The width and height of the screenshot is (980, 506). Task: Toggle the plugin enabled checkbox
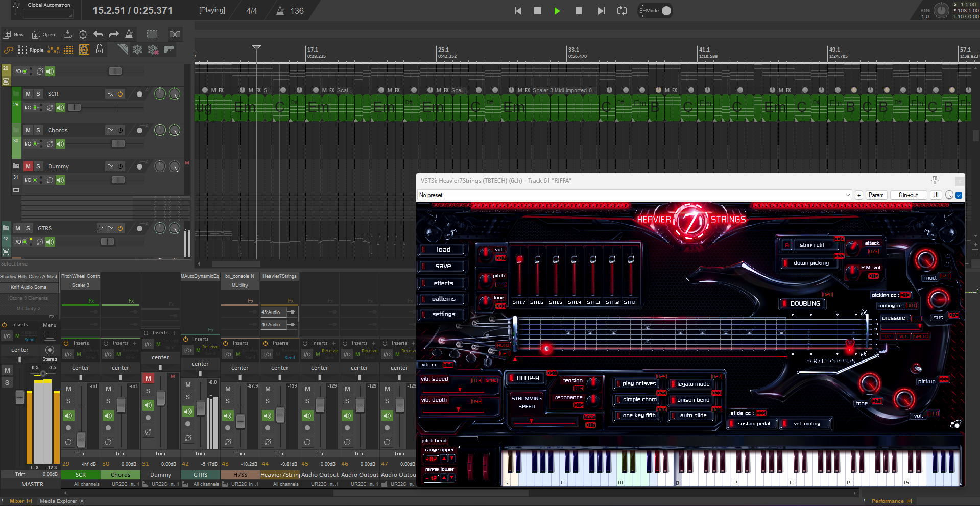[x=959, y=195]
